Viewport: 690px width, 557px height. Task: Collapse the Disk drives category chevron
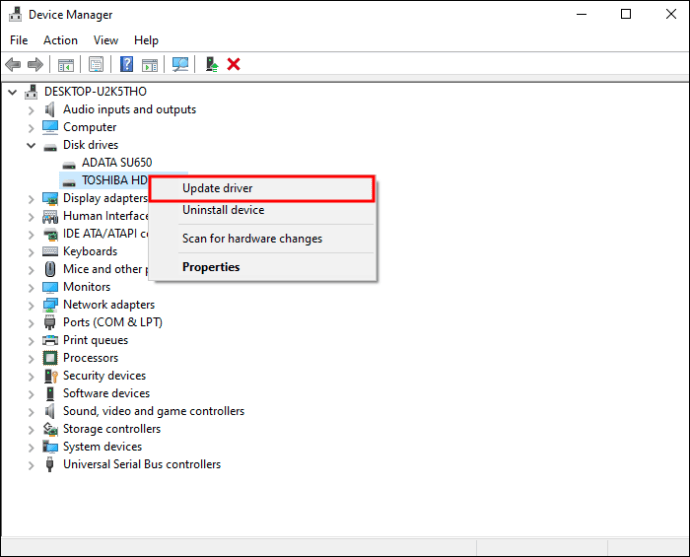[x=31, y=145]
